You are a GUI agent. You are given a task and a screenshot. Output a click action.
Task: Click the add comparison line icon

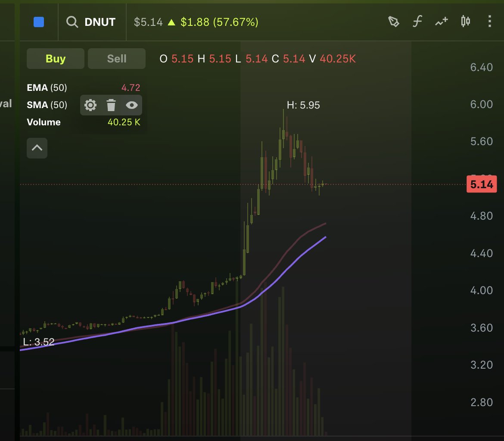click(x=442, y=22)
